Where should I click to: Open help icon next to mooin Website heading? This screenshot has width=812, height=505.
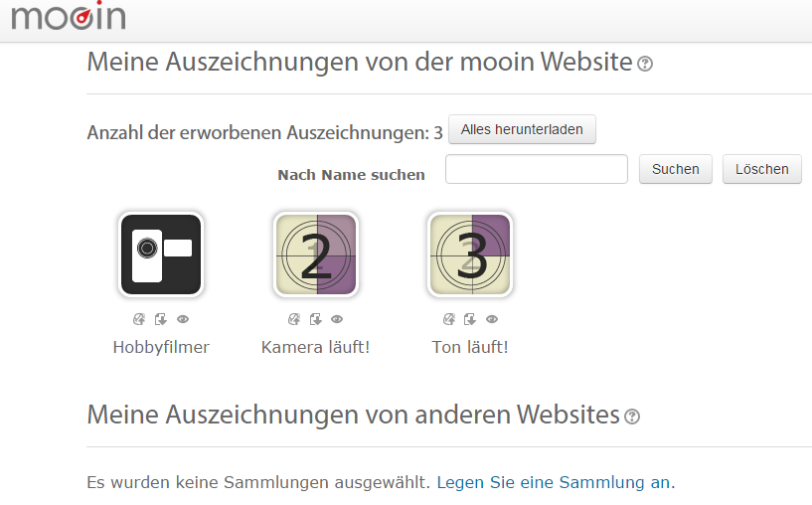point(645,64)
